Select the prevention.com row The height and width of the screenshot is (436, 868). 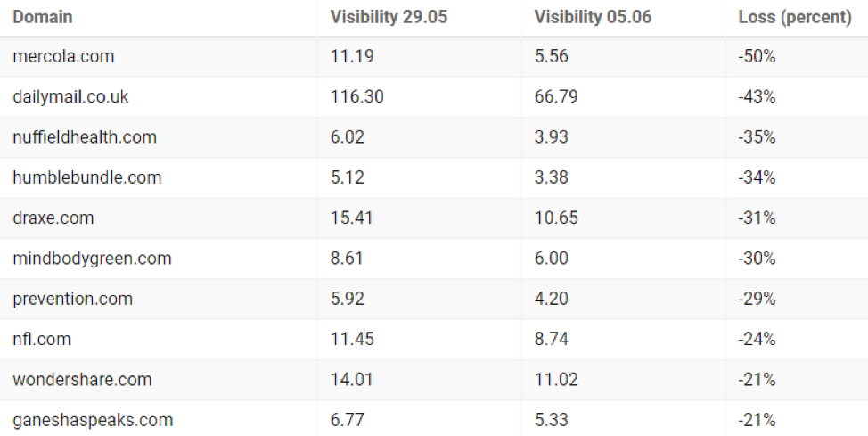pyautogui.click(x=72, y=299)
